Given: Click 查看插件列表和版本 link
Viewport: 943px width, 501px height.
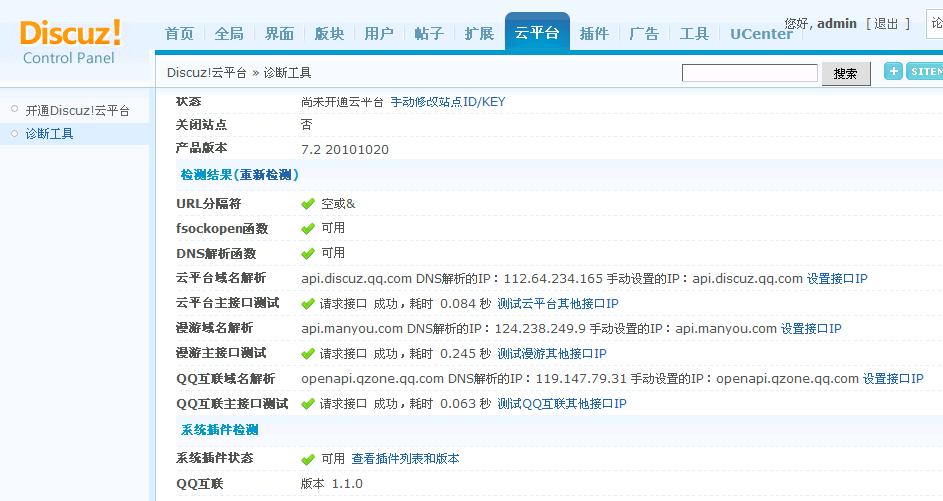Looking at the screenshot, I should (405, 459).
